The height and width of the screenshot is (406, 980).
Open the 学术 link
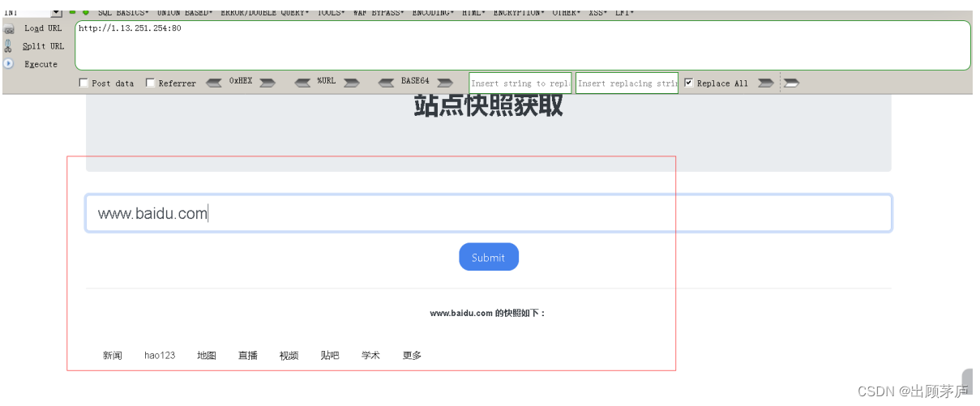click(370, 356)
